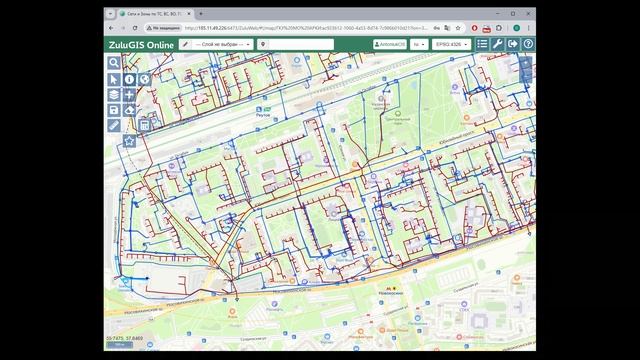640x360 pixels.
Task: Open the wrench settings in header
Action: [x=497, y=44]
